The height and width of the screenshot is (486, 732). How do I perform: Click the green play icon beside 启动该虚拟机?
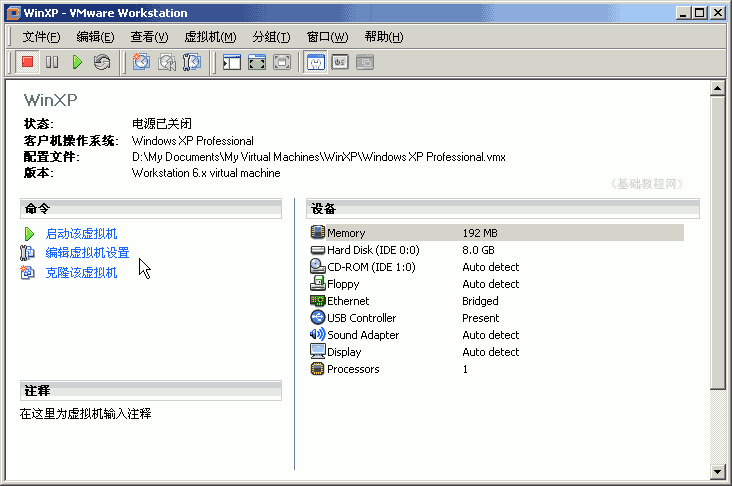pos(29,233)
